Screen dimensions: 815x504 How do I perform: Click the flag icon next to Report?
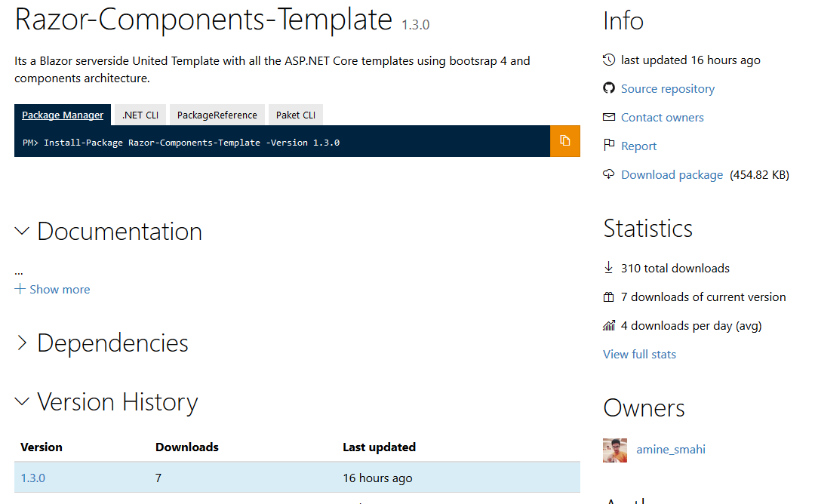coord(608,146)
